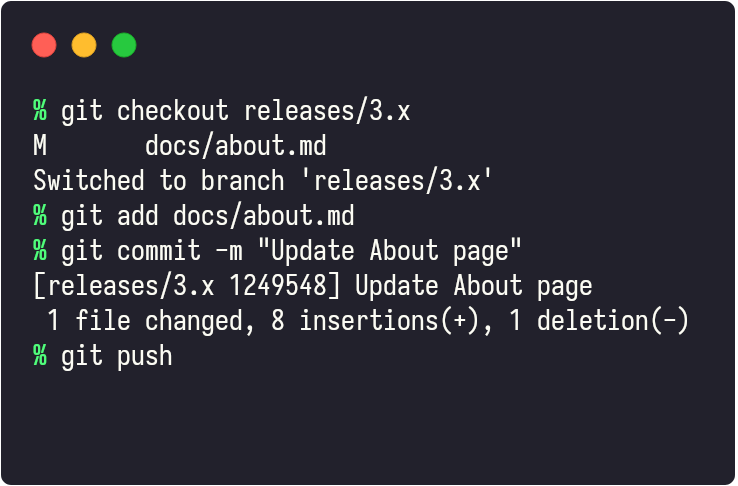Click the M modified status marker
738x486 pixels.
pyautogui.click(x=40, y=146)
